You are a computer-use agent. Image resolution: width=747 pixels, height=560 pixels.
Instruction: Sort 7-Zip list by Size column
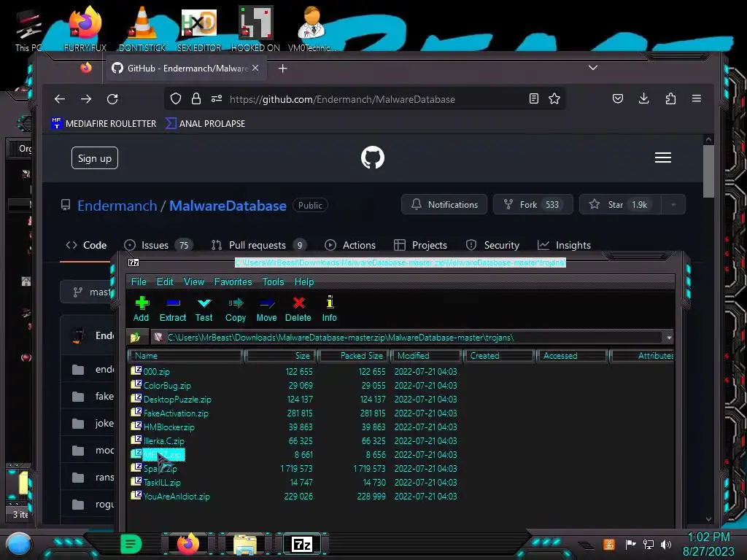point(281,356)
